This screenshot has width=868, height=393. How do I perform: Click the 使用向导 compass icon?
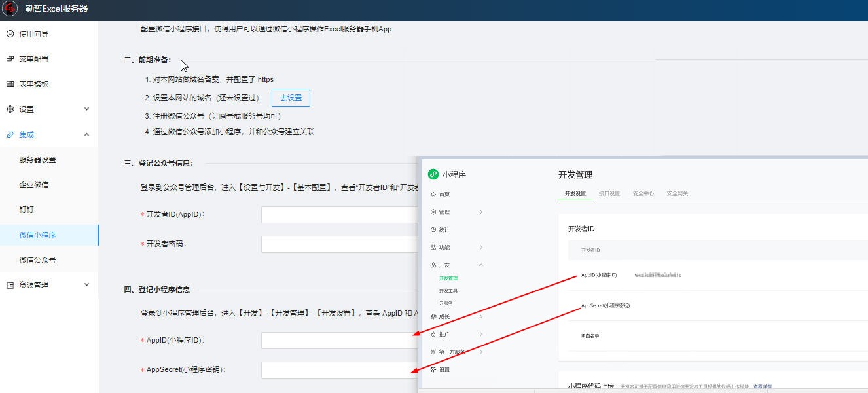coord(10,34)
